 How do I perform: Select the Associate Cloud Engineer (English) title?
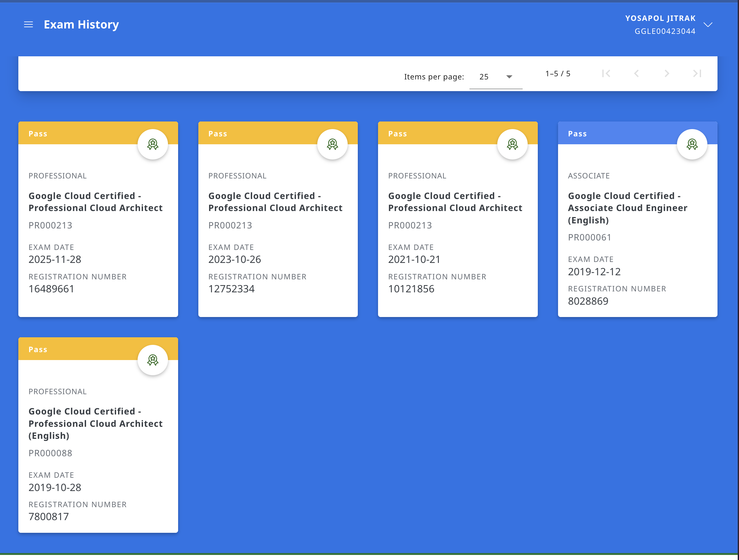[627, 208]
